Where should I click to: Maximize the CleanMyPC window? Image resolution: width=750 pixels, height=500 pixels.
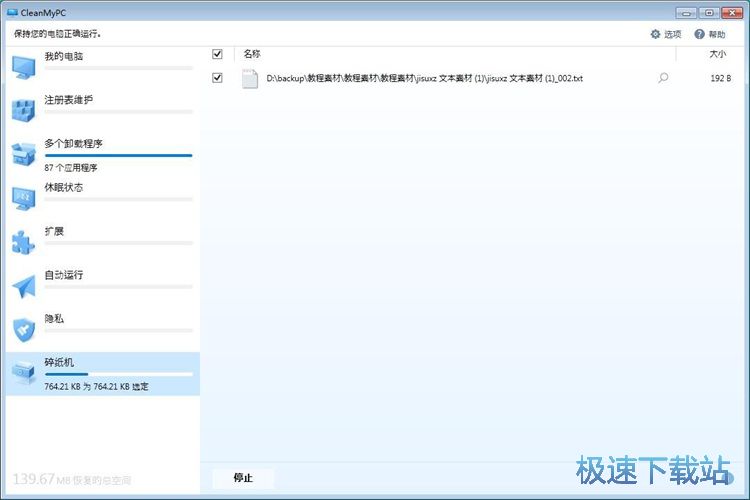point(709,13)
